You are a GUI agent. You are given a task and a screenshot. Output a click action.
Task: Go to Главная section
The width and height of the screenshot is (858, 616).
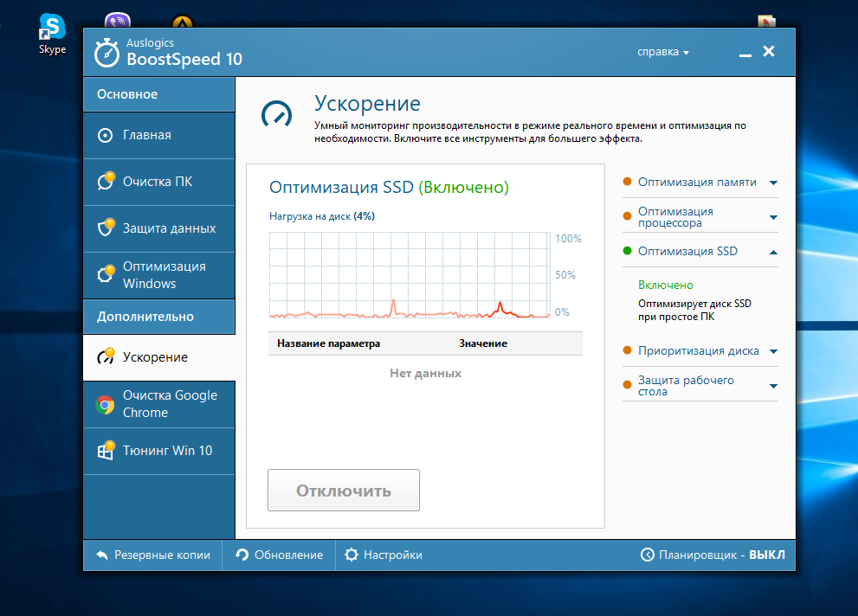click(x=158, y=136)
